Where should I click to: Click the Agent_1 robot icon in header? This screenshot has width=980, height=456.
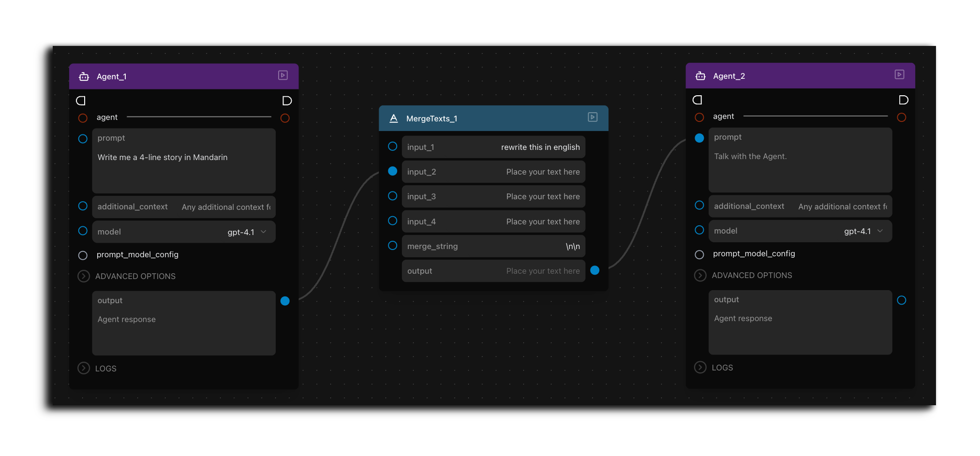(84, 76)
